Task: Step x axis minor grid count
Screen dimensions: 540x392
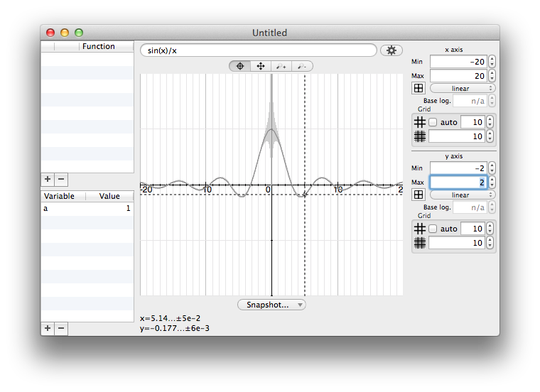Action: pyautogui.click(x=490, y=136)
